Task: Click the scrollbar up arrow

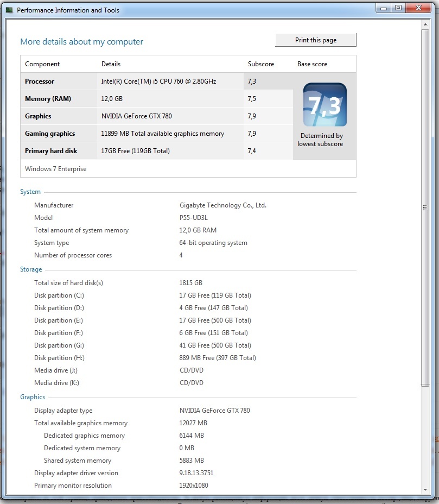Action: 425,24
